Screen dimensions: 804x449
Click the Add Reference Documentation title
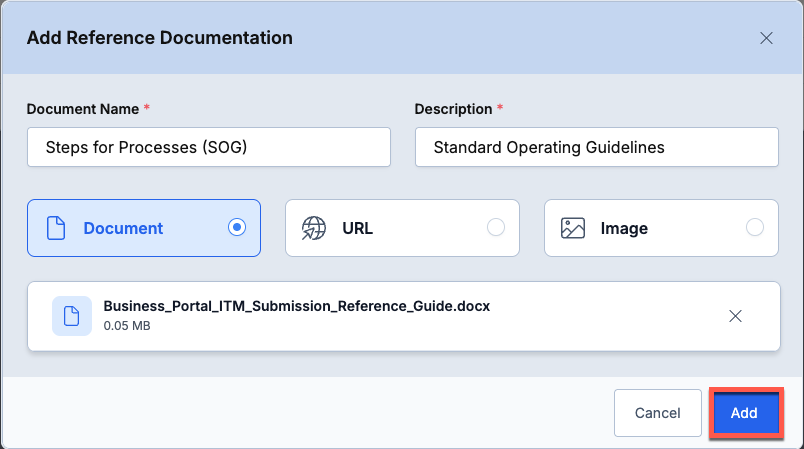[x=159, y=38]
